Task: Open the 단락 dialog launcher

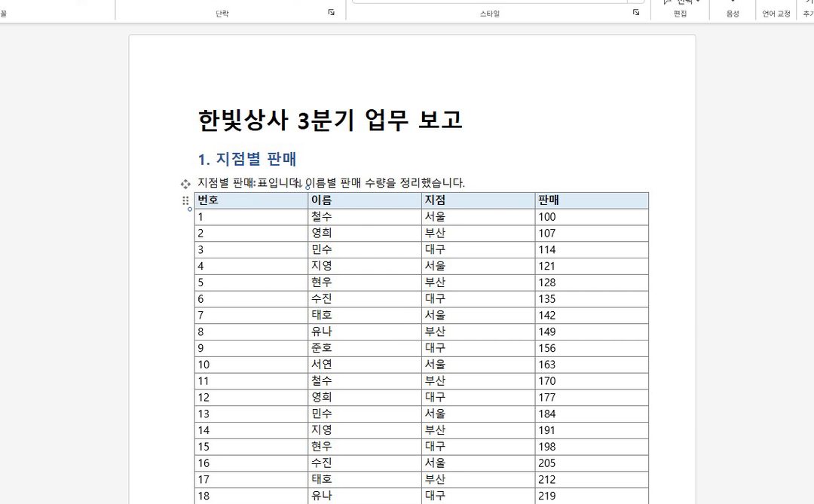Action: coord(331,13)
